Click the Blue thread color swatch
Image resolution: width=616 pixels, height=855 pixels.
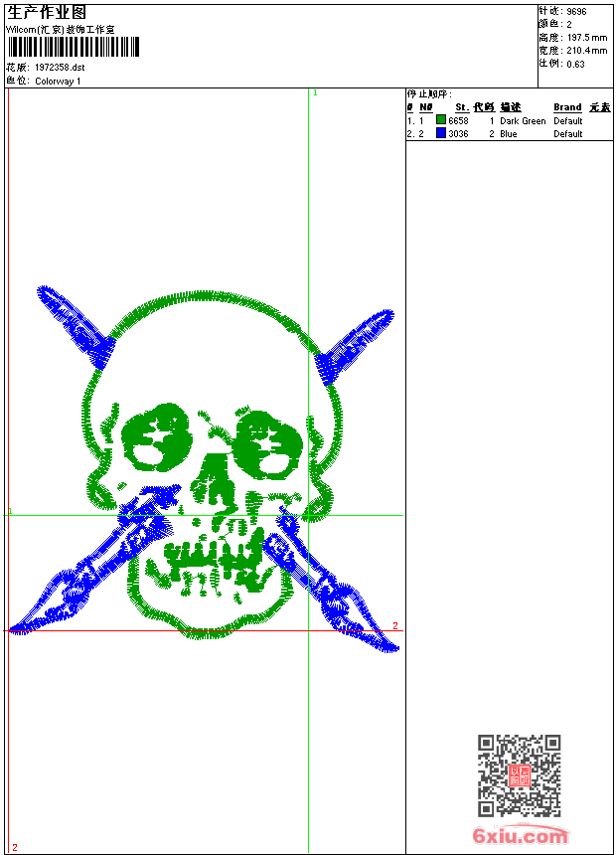point(441,132)
